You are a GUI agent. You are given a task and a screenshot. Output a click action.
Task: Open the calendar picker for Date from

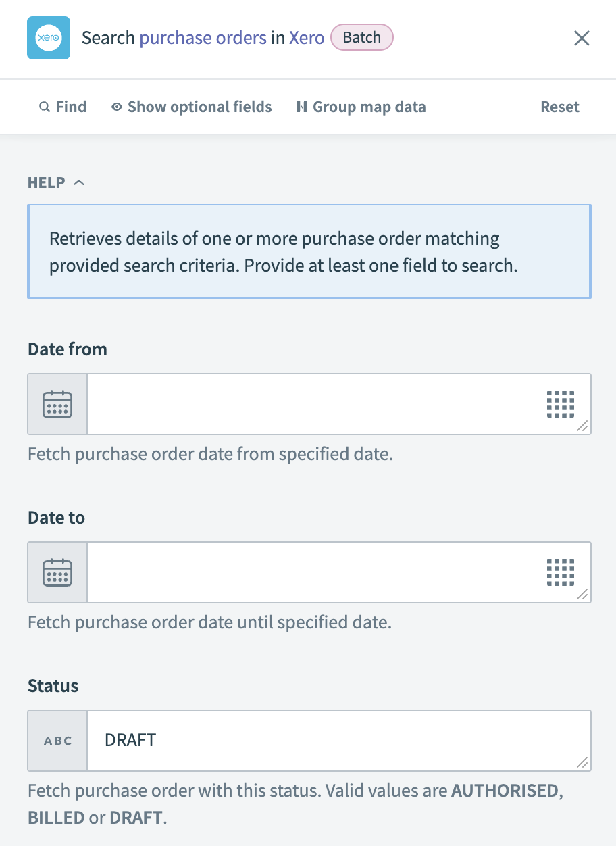point(57,403)
